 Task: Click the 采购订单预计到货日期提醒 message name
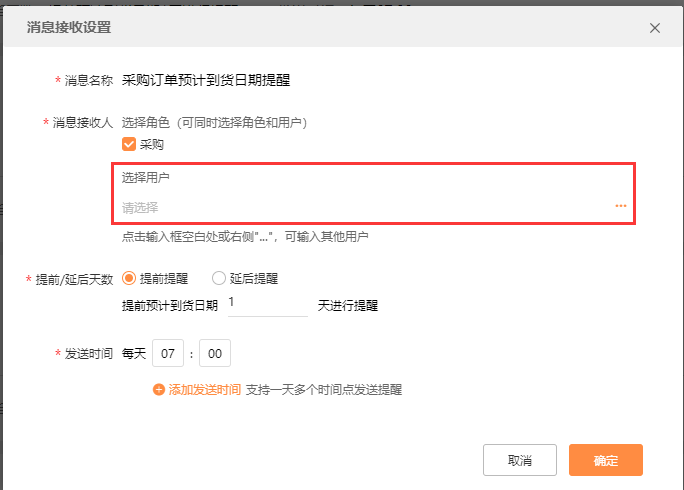(206, 80)
